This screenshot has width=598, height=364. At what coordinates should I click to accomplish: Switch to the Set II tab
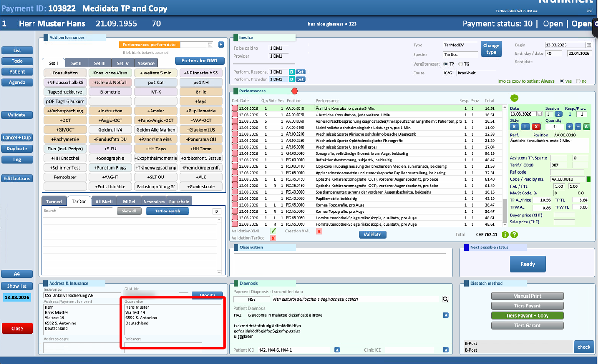coord(76,63)
